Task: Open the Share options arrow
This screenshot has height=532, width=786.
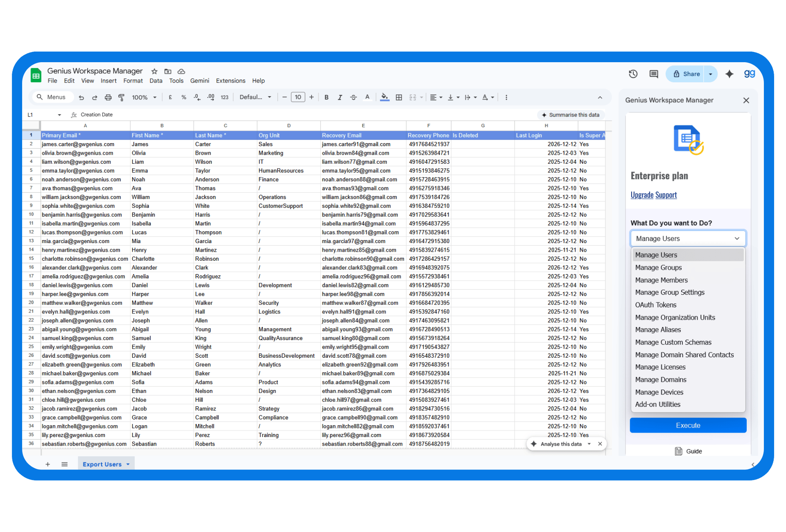Action: pos(711,74)
